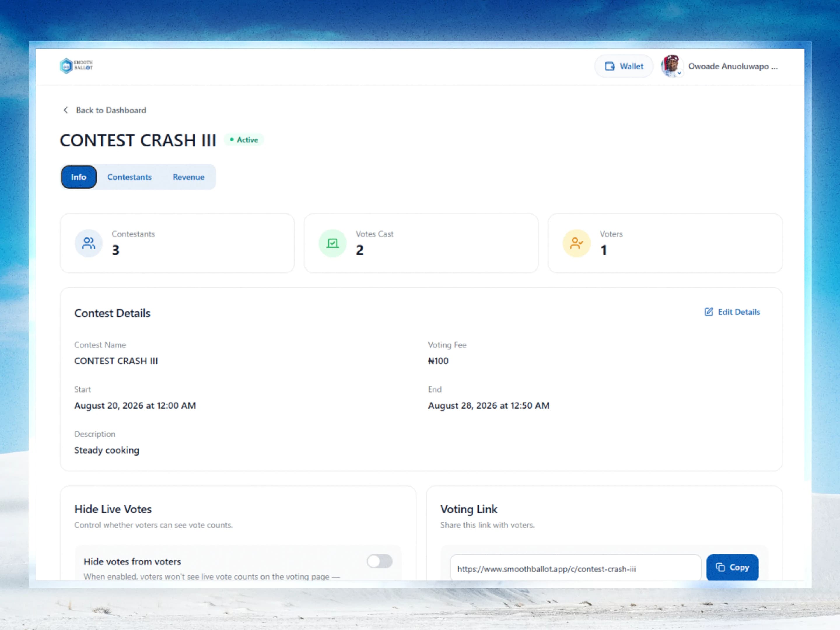This screenshot has height=630, width=840.
Task: Click the Smooth Ballot logo
Action: [x=76, y=66]
